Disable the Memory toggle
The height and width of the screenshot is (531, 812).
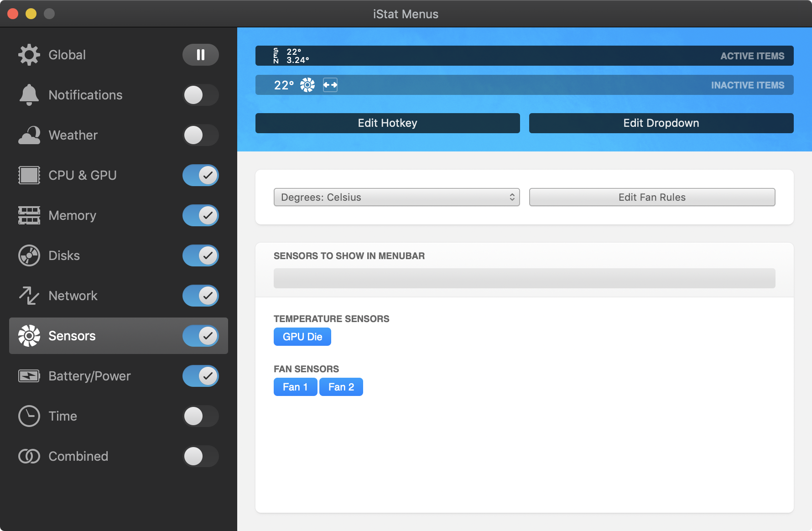tap(201, 215)
